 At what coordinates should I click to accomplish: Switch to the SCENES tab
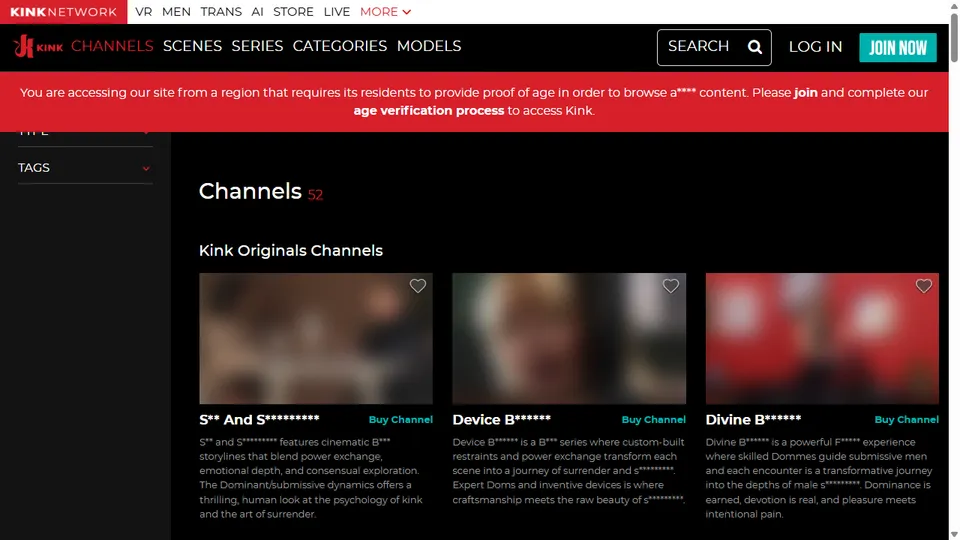click(x=192, y=46)
